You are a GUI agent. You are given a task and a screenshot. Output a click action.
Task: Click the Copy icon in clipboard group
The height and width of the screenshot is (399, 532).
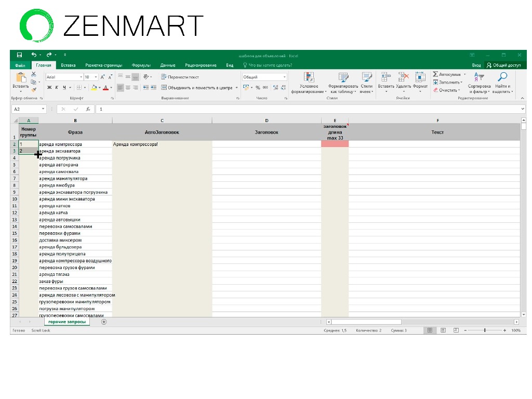33,82
